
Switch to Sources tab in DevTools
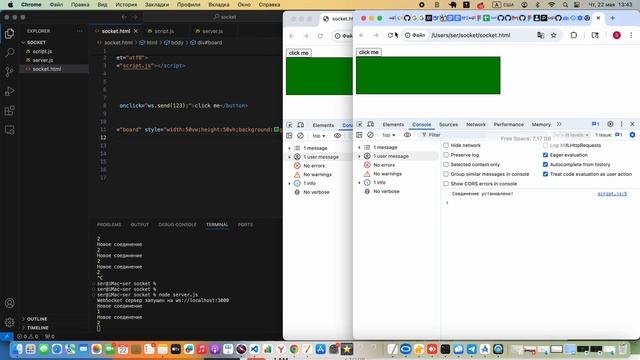448,124
